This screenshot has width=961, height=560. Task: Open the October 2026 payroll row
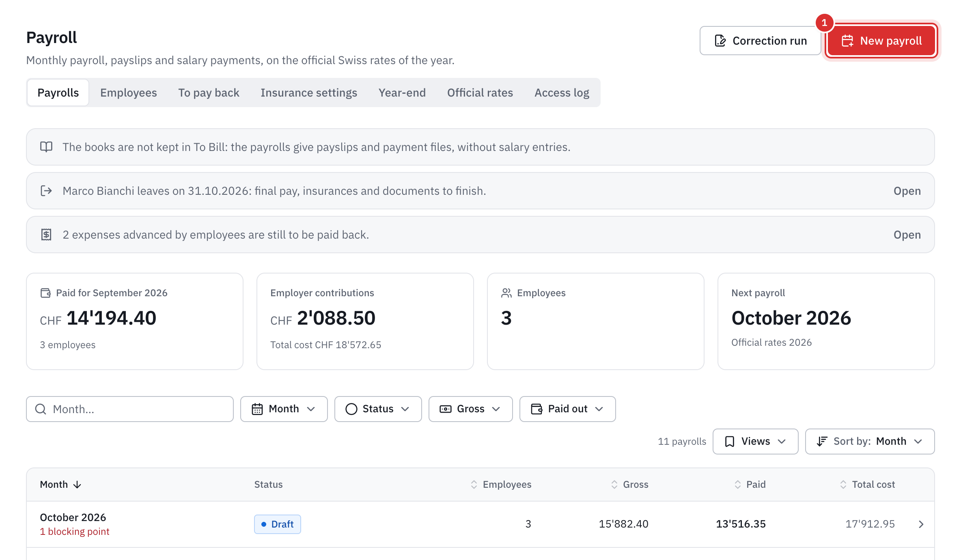coord(480,524)
